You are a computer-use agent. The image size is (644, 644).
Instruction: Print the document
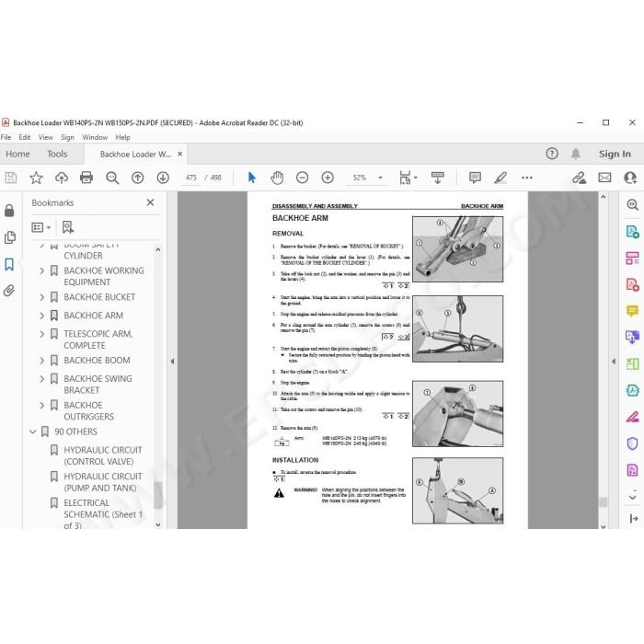(86, 178)
